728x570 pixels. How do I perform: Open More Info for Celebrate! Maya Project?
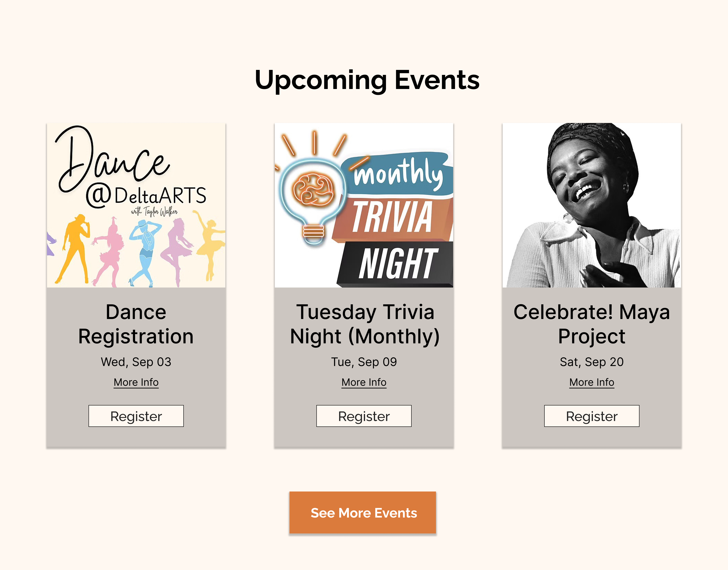tap(592, 382)
